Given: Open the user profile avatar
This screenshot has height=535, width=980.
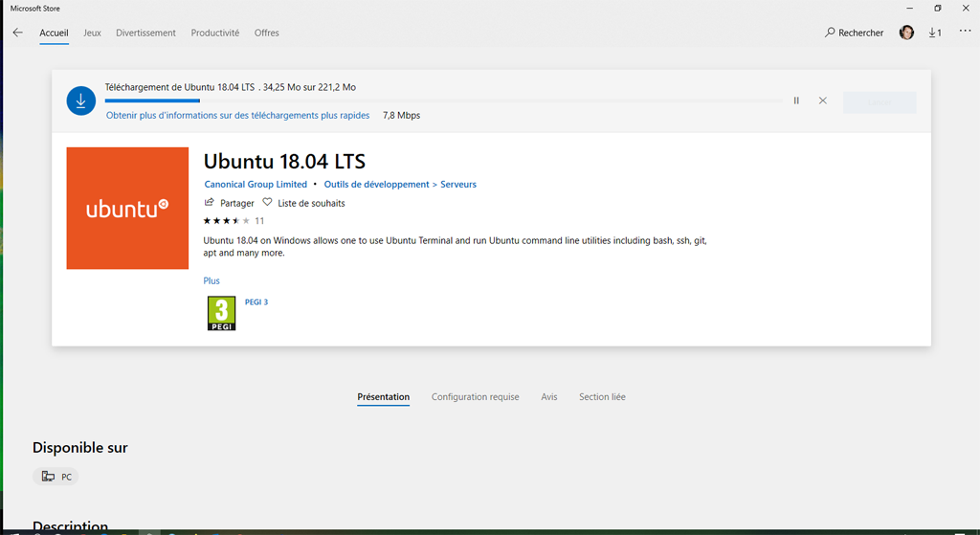Looking at the screenshot, I should [906, 33].
